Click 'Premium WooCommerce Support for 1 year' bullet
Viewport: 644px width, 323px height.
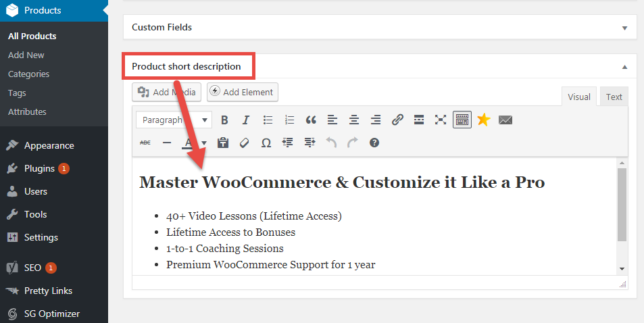(271, 265)
